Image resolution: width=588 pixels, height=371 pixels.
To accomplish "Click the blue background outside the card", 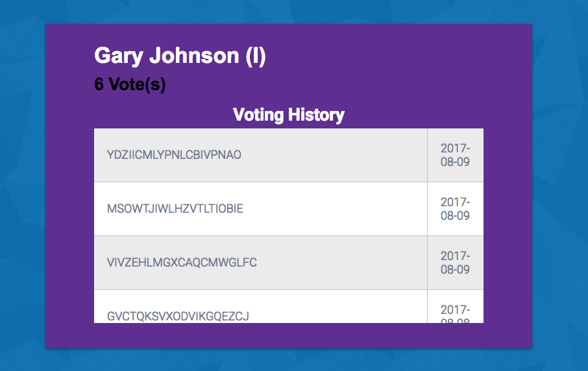I will click(560, 187).
